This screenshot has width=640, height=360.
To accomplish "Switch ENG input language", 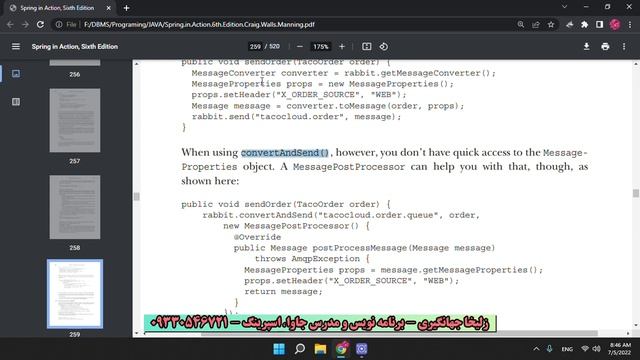I will (x=567, y=349).
